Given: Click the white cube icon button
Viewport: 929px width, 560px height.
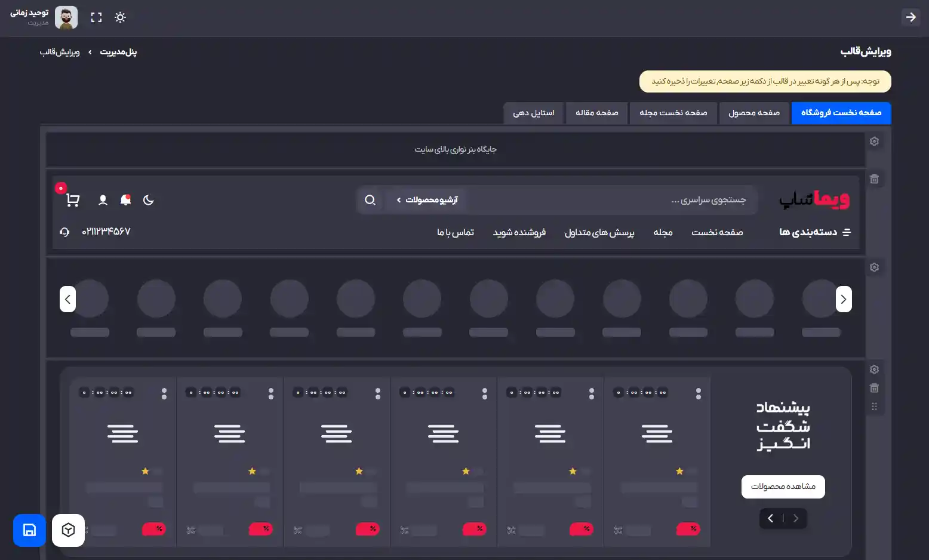Looking at the screenshot, I should (x=68, y=530).
